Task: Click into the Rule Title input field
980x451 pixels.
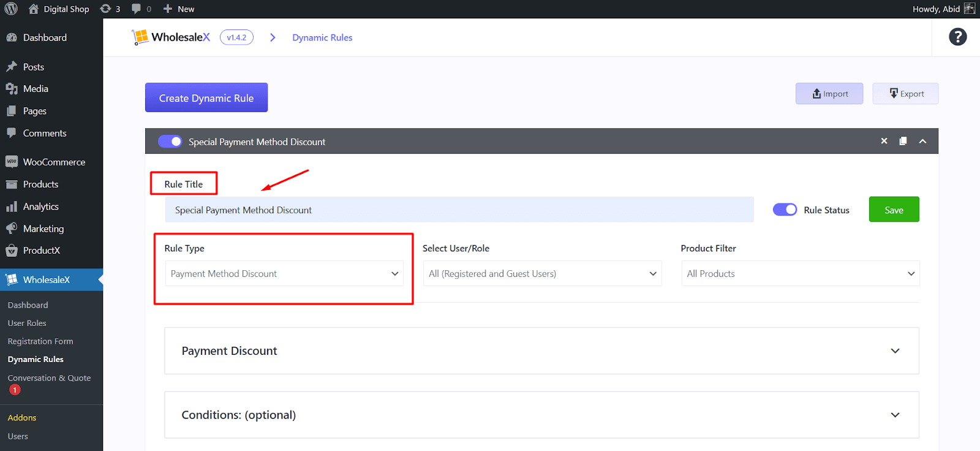Action: pos(459,210)
